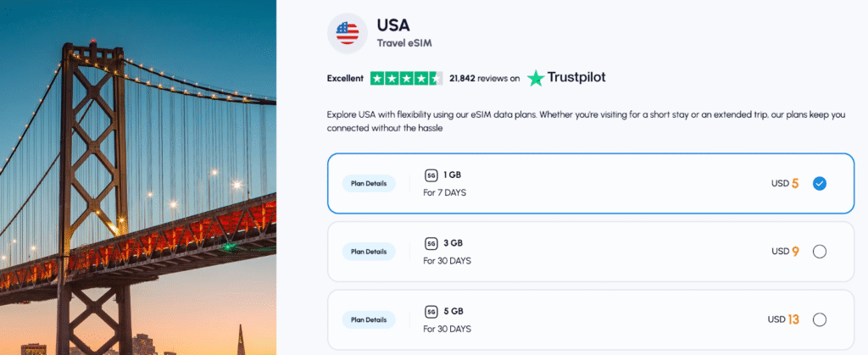The height and width of the screenshot is (355, 868).
Task: Select the USD 9 plan radio button
Action: (x=819, y=251)
